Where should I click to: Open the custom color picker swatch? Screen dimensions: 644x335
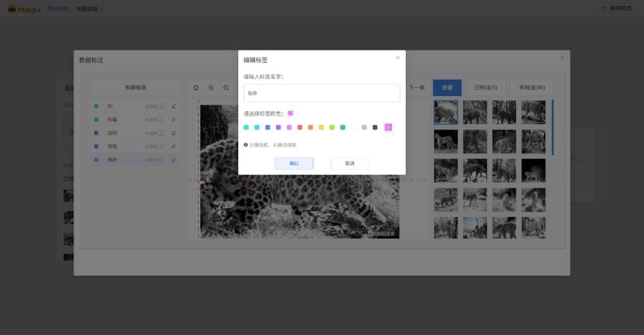(x=388, y=127)
